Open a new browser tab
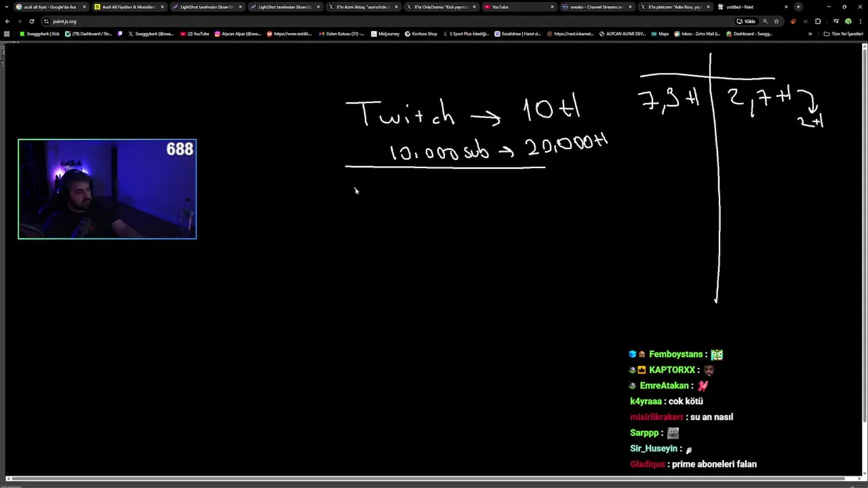 [x=798, y=7]
